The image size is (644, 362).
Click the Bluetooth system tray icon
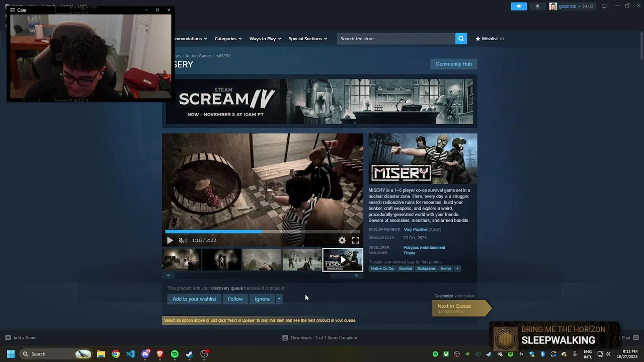point(542,354)
